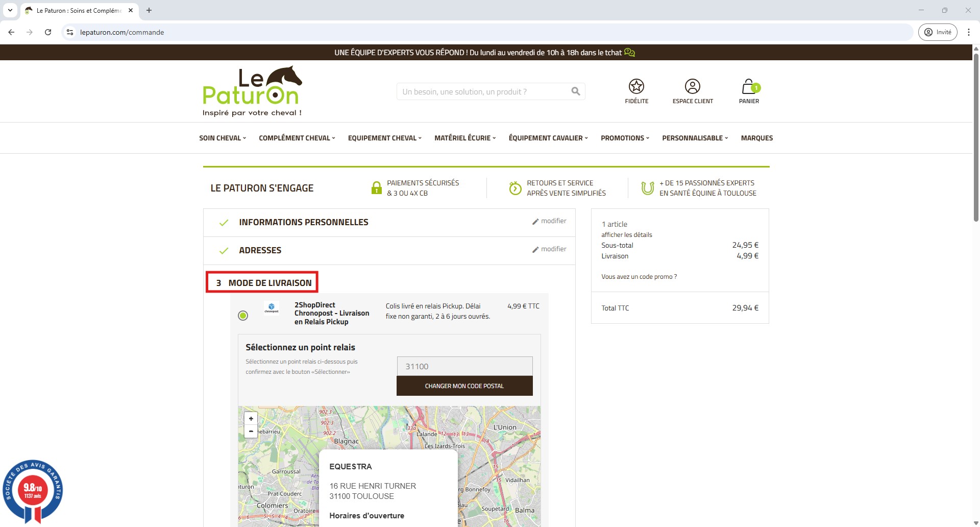Open the Panier shopping bag icon
The height and width of the screenshot is (527, 980).
click(748, 87)
